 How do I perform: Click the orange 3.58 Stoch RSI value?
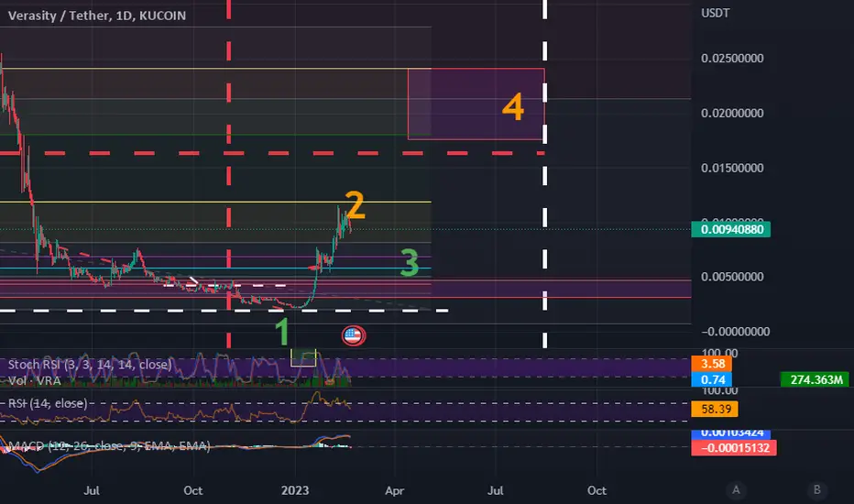pos(712,364)
